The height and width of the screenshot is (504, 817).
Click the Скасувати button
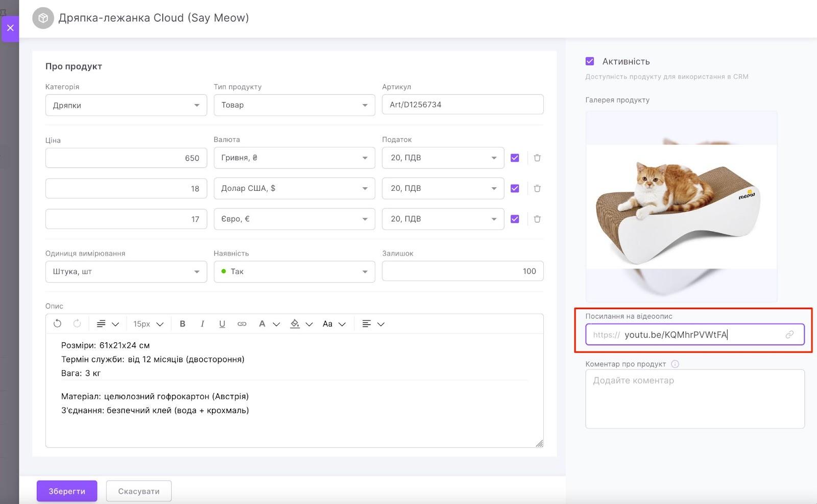pyautogui.click(x=139, y=491)
